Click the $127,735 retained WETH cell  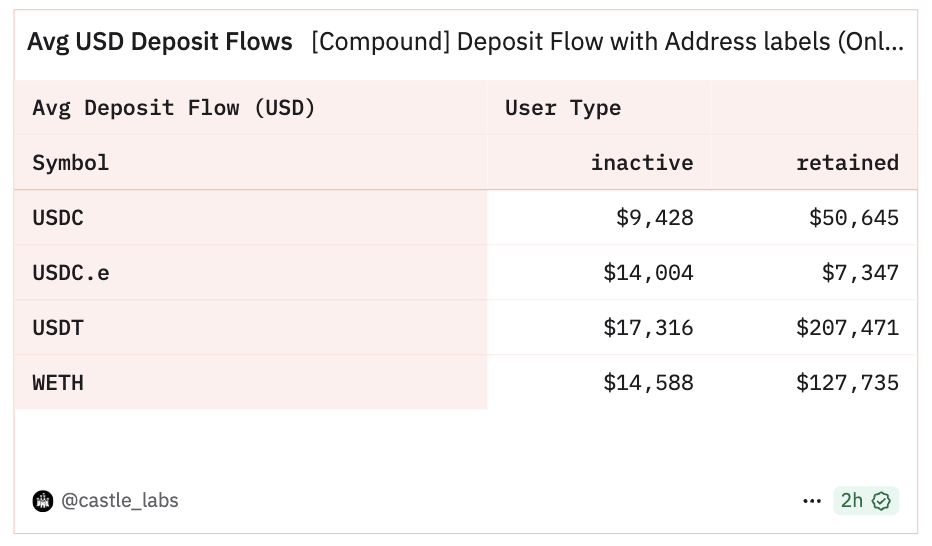848,383
